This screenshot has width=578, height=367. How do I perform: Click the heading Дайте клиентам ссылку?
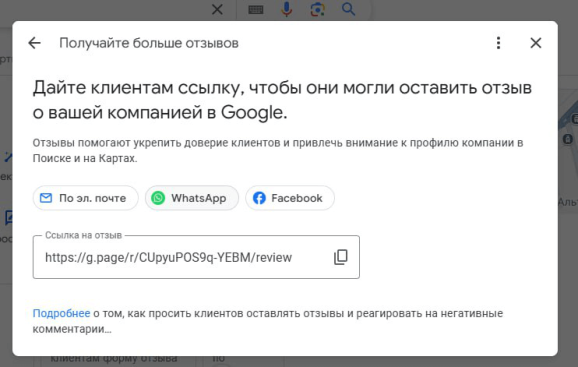point(282,100)
